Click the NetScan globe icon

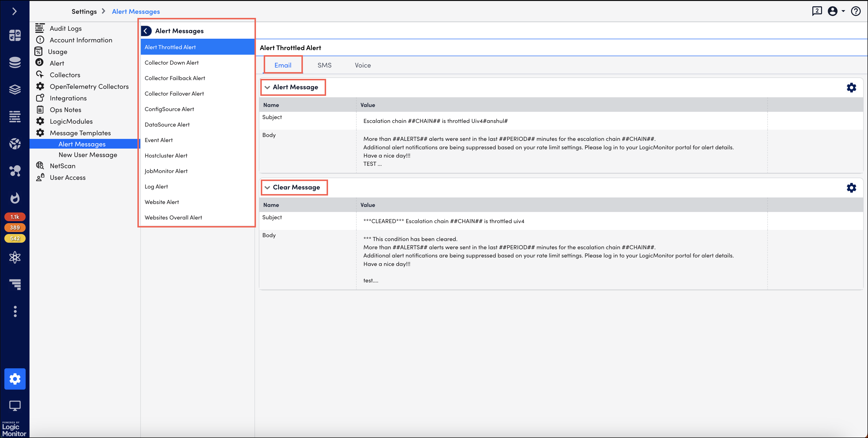40,166
